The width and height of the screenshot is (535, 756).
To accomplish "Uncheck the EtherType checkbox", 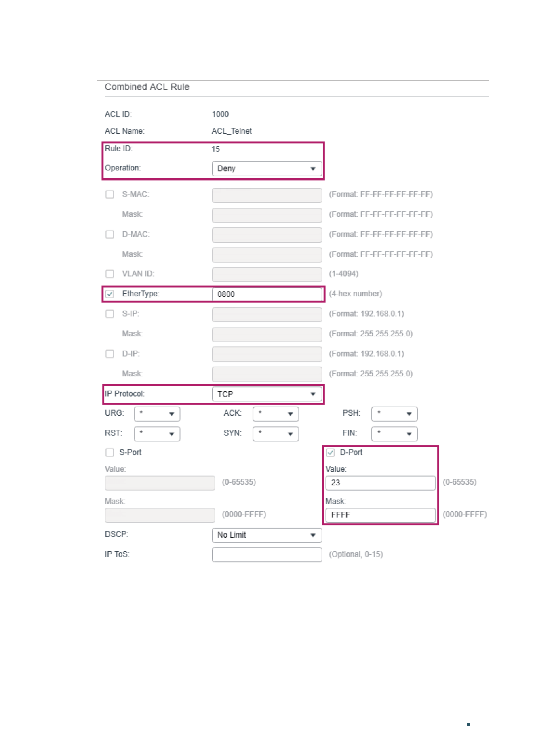I will pyautogui.click(x=110, y=294).
